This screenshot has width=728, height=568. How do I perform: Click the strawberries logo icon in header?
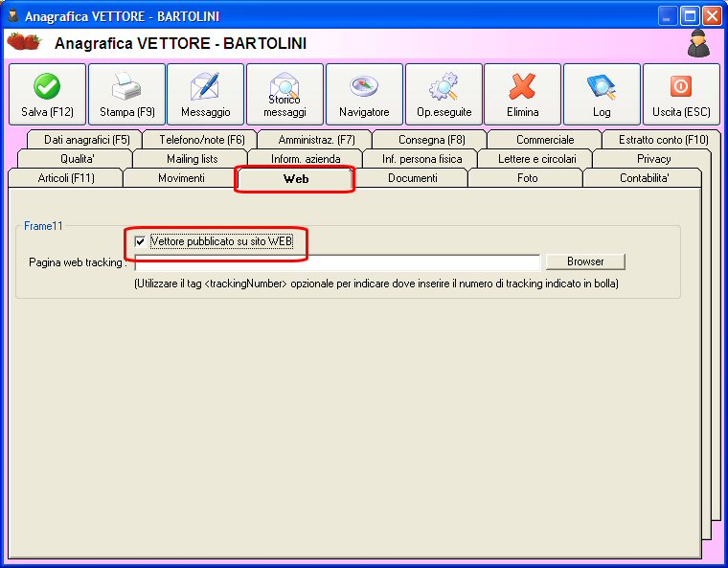(24, 42)
